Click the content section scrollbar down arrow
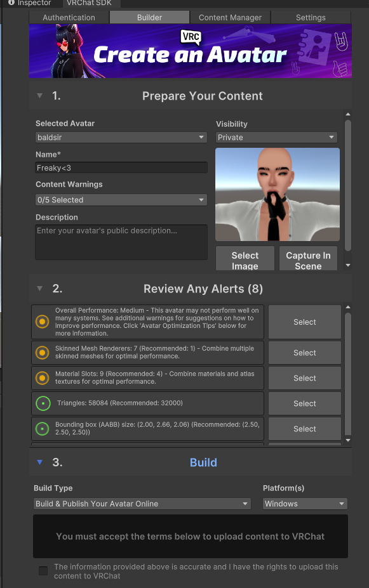Viewport: 369px width, 588px height. [x=348, y=265]
